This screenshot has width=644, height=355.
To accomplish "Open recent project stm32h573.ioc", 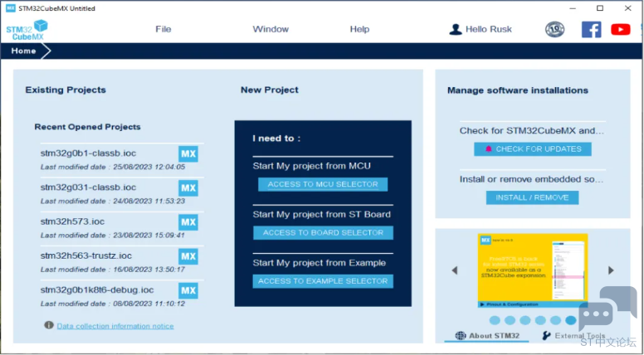I will [x=72, y=221].
